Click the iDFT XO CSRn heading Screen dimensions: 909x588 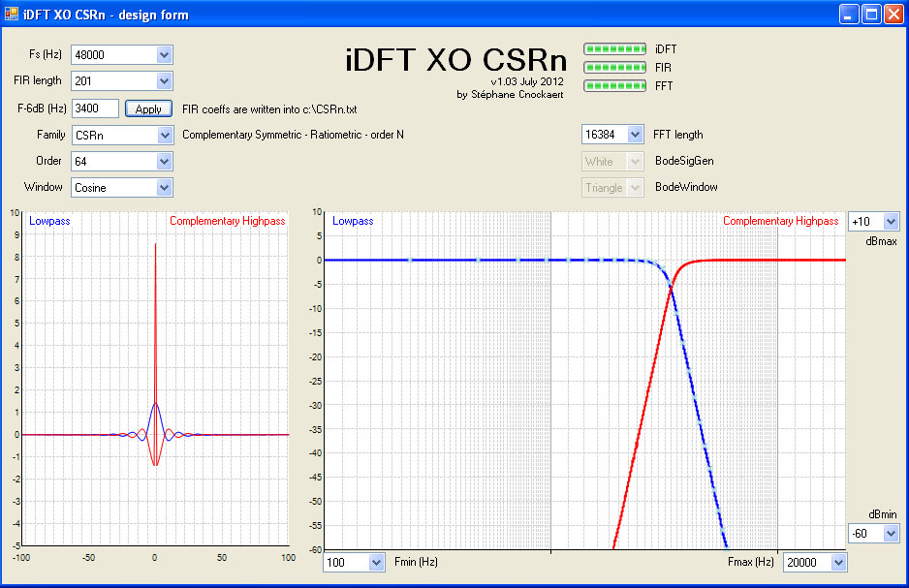[455, 60]
